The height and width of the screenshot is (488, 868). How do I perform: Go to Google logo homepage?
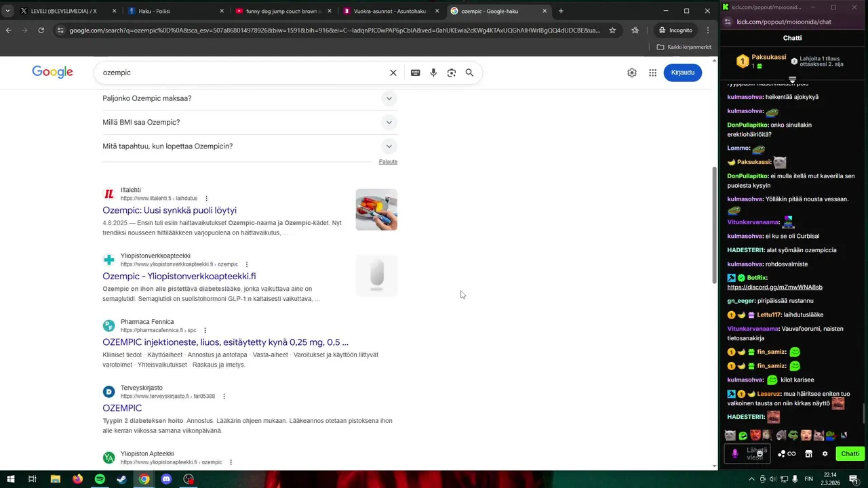point(52,73)
